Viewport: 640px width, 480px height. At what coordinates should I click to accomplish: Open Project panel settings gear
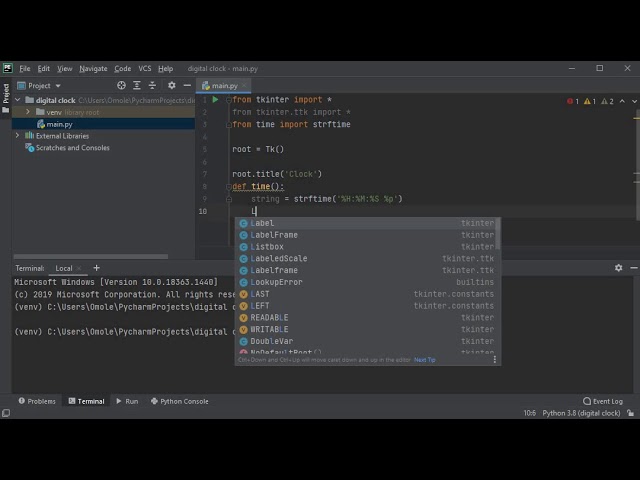click(x=171, y=85)
